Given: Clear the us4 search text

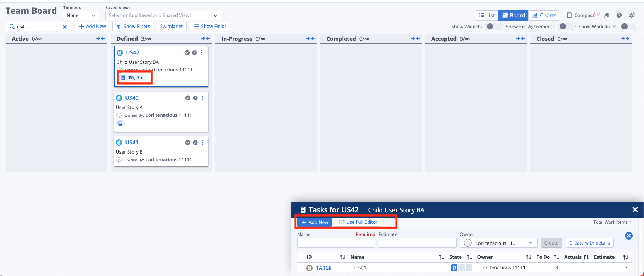Looking at the screenshot, I should 65,27.
